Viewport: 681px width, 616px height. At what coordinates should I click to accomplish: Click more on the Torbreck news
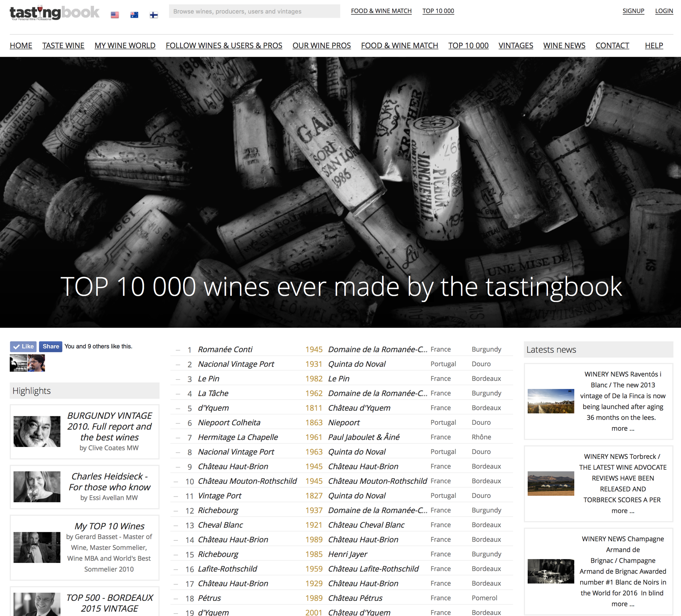[622, 511]
